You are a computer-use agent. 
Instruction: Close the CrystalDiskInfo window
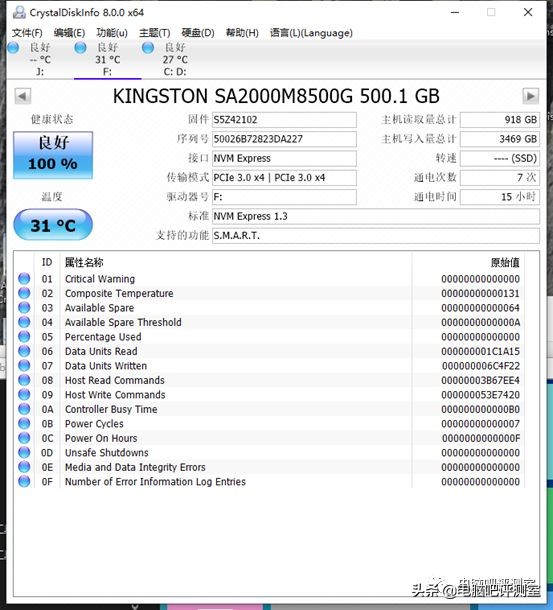coord(528,12)
